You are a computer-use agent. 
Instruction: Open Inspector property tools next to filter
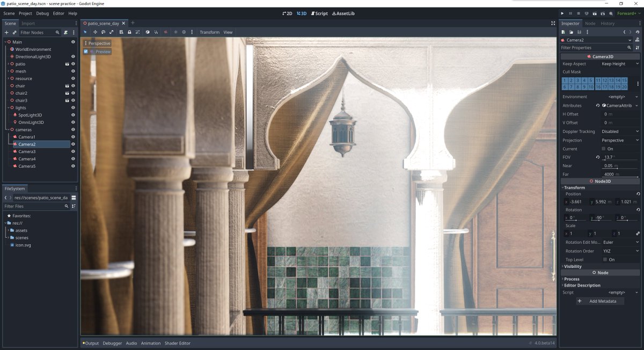coord(637,48)
